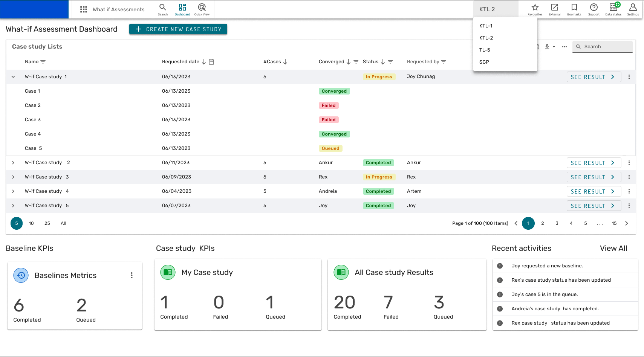Click Create New Case Study button
Screen dimensions: 644x357
click(x=178, y=29)
